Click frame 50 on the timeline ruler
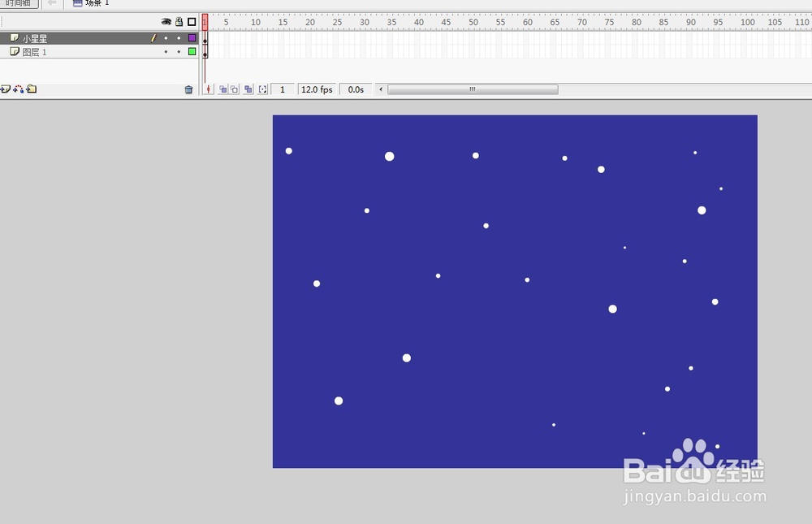This screenshot has width=812, height=524. click(473, 22)
